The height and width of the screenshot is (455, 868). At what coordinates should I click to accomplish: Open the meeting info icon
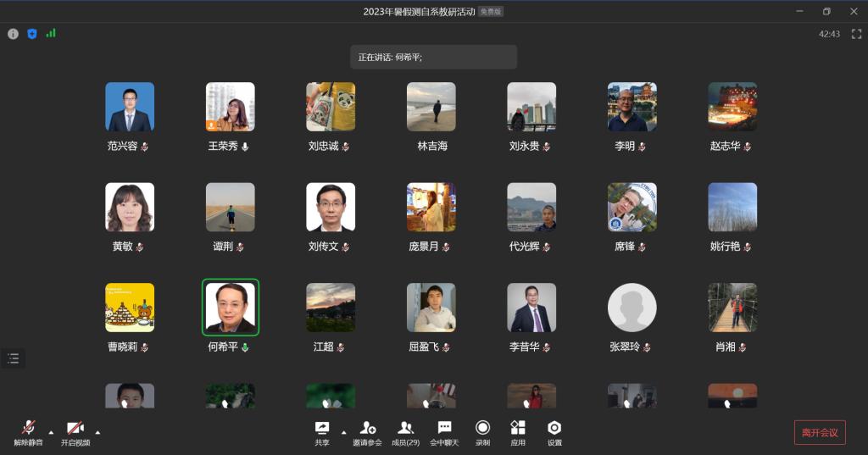13,34
